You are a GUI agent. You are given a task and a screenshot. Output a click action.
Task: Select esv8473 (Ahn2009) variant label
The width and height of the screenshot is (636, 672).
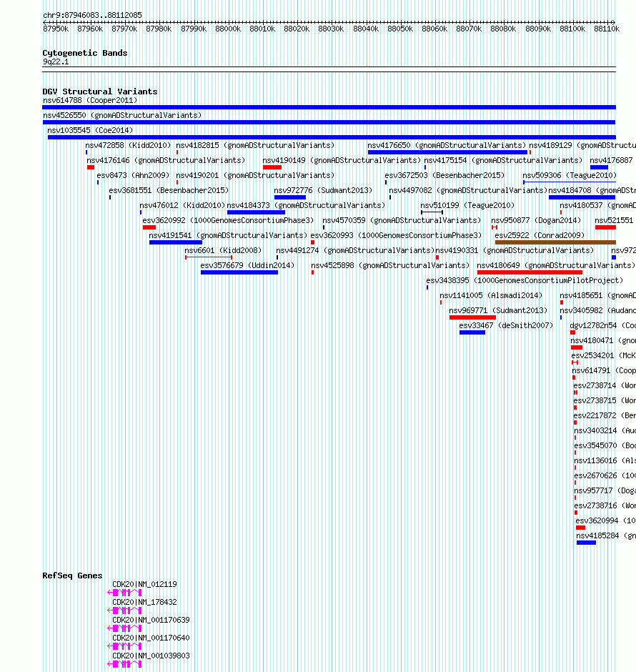coord(133,175)
